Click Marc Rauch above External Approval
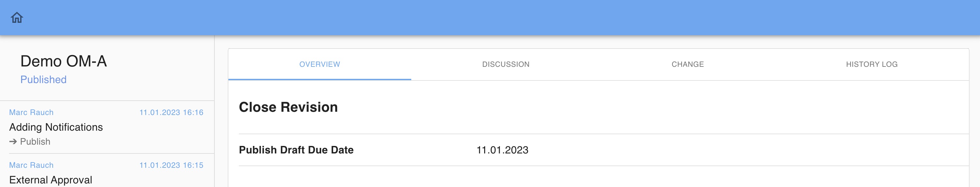The height and width of the screenshot is (187, 980). click(31, 165)
